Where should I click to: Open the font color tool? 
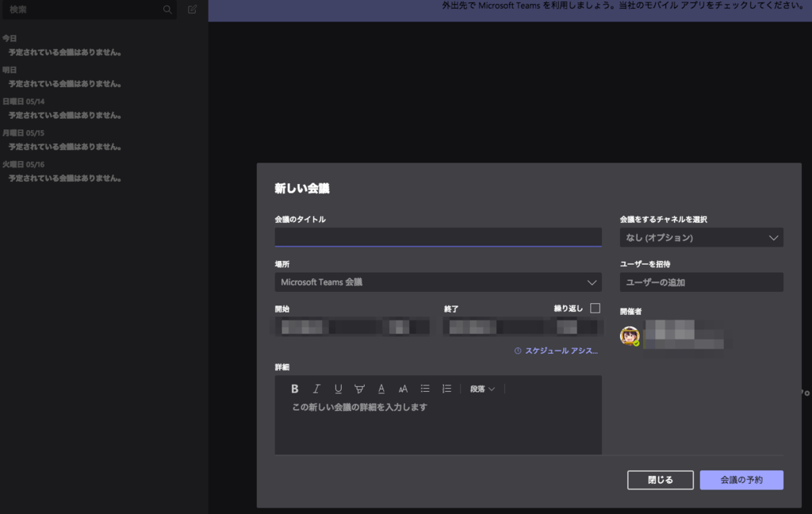click(x=381, y=389)
